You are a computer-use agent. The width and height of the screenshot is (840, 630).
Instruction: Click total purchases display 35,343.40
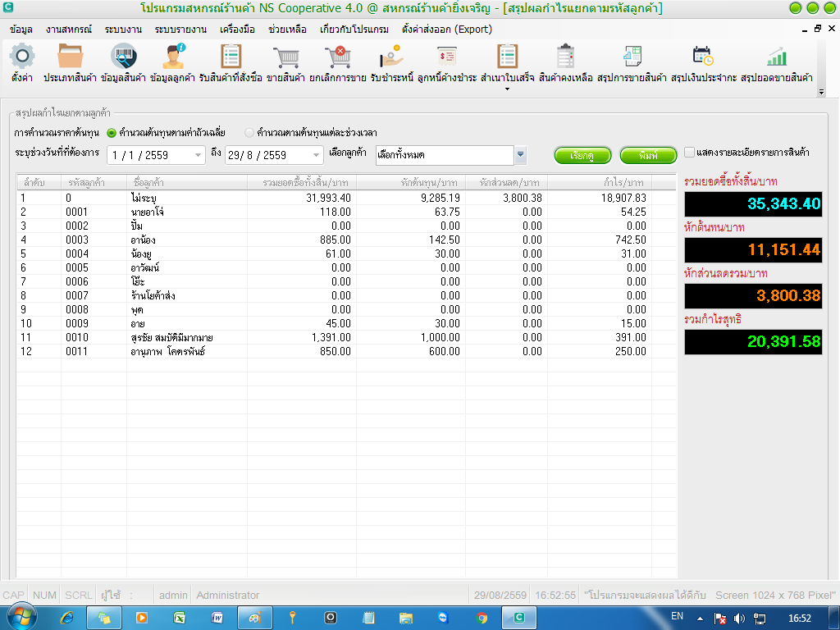pyautogui.click(x=753, y=203)
